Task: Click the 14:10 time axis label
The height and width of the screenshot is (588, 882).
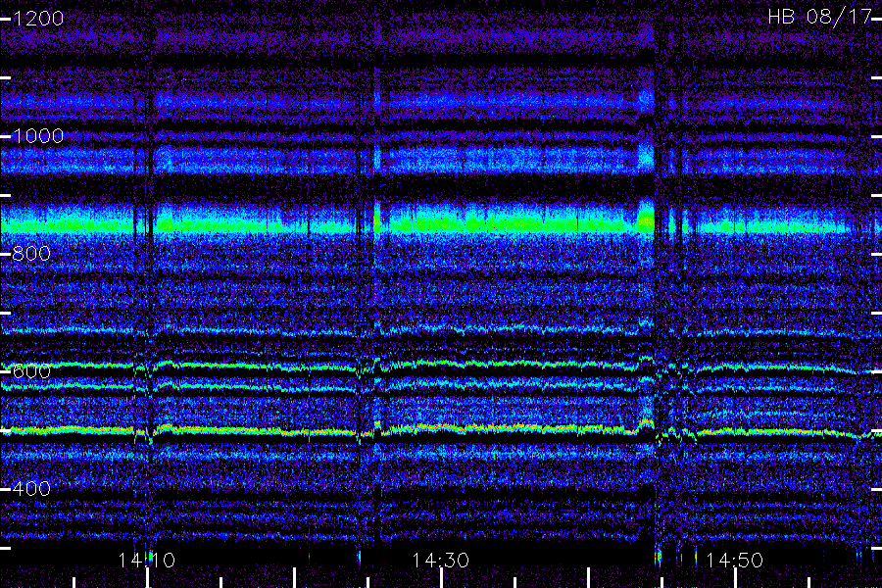Action: (146, 561)
